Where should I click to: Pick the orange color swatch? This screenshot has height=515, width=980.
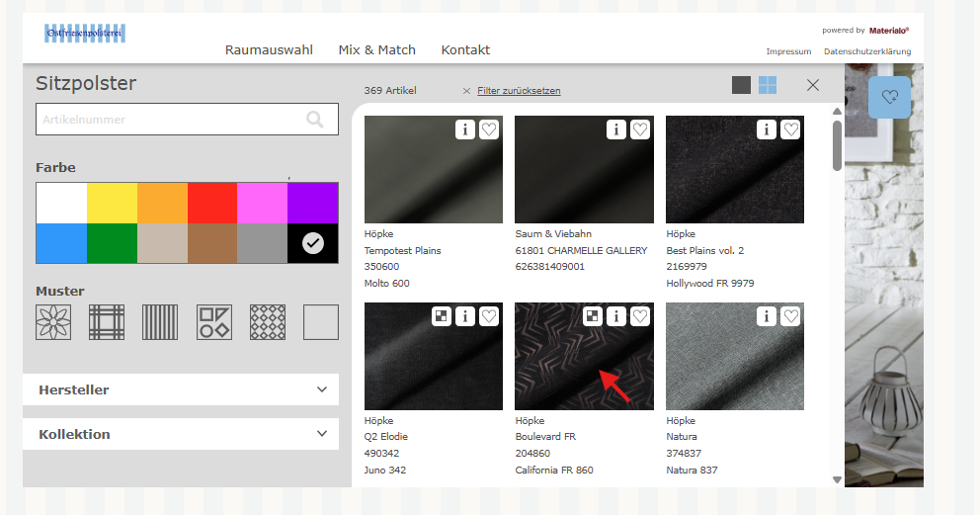(162, 203)
